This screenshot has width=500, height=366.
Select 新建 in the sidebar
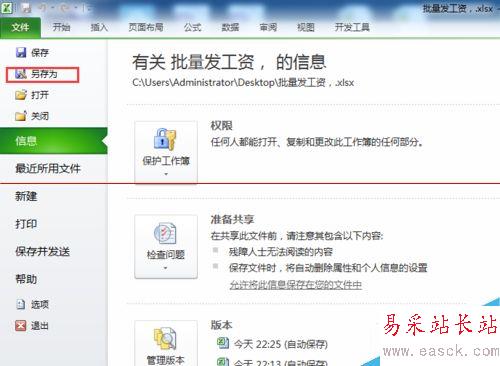point(26,196)
